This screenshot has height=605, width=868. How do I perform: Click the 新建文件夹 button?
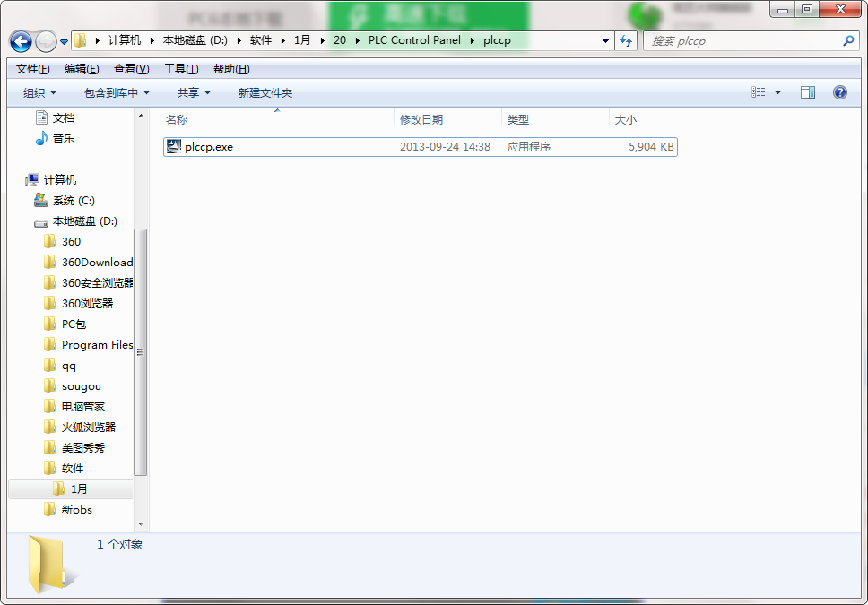[x=265, y=92]
